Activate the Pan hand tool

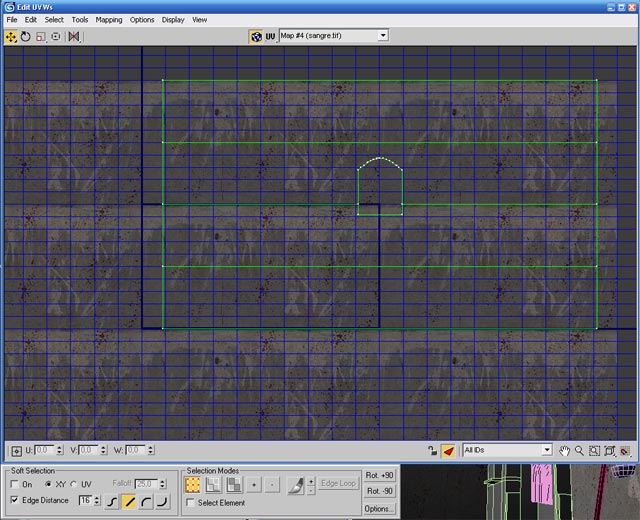[x=564, y=451]
